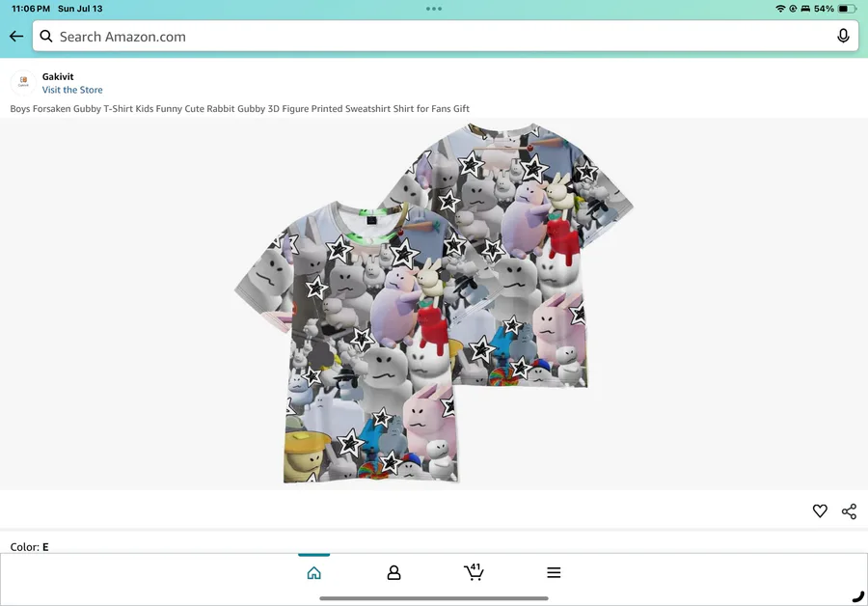868x606 pixels.
Task: Tap the pencil scribble corner icon
Action: point(857,596)
